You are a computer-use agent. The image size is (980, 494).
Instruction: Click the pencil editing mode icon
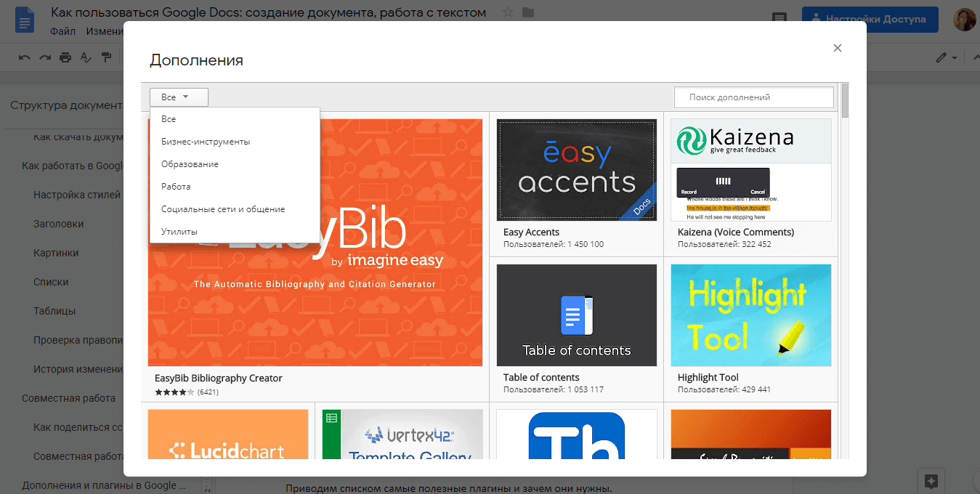[941, 57]
